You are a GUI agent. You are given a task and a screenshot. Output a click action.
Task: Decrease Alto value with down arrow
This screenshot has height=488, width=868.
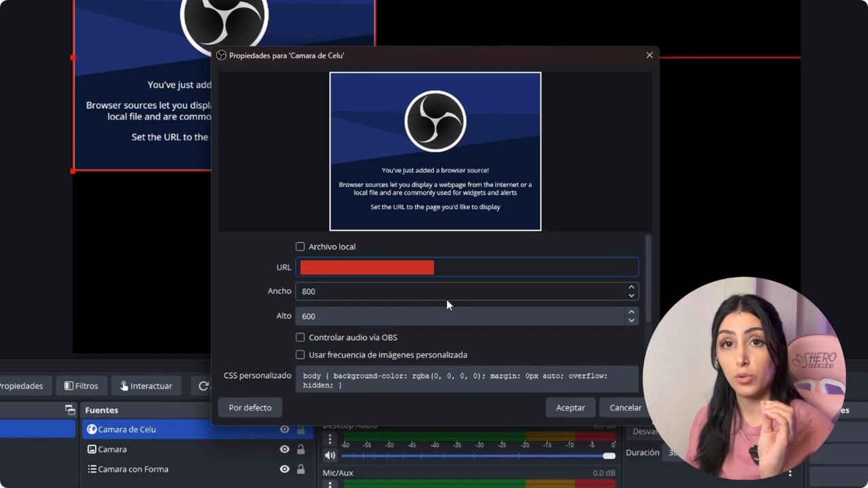[x=631, y=320]
